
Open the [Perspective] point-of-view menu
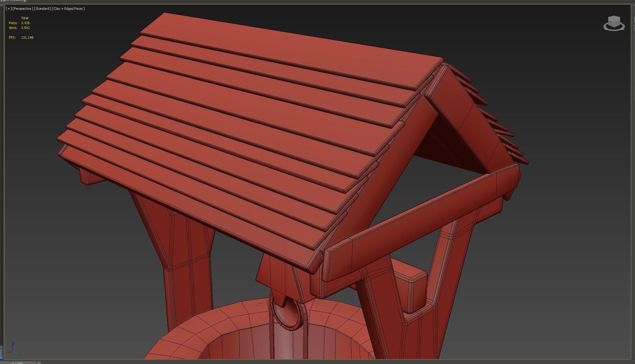tap(23, 9)
